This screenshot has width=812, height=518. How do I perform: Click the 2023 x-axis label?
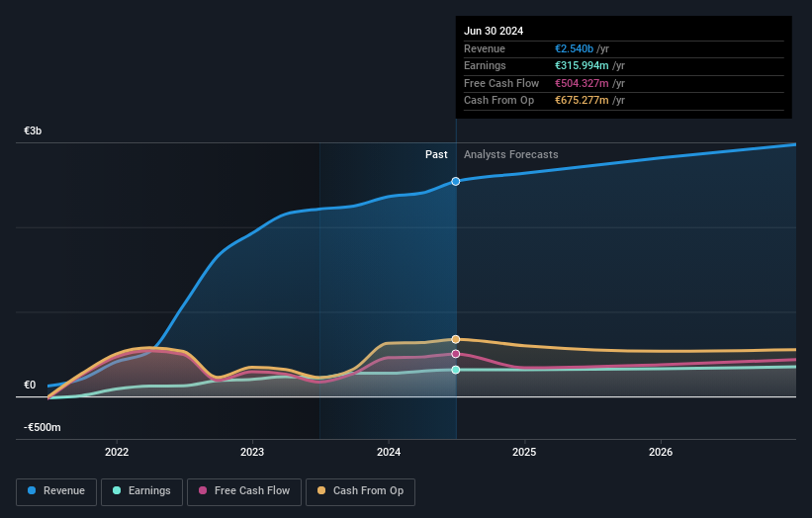(x=252, y=452)
